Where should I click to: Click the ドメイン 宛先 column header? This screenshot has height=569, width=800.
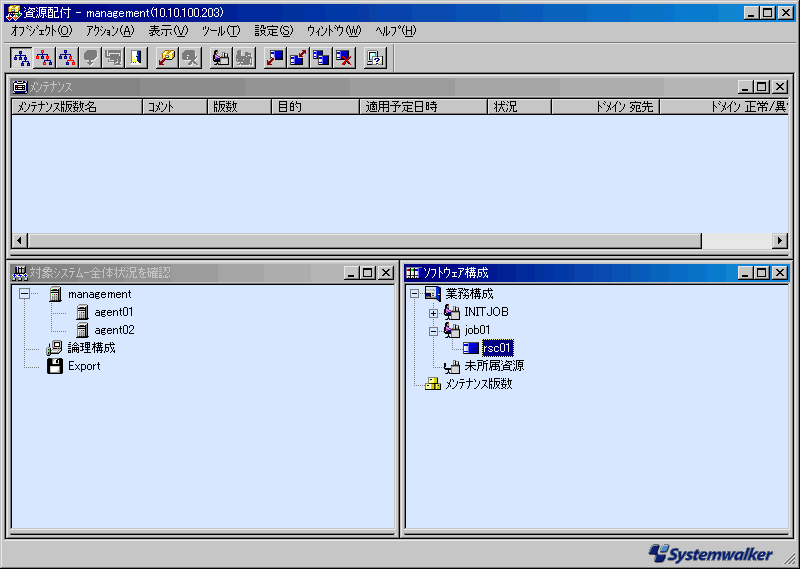[606, 107]
